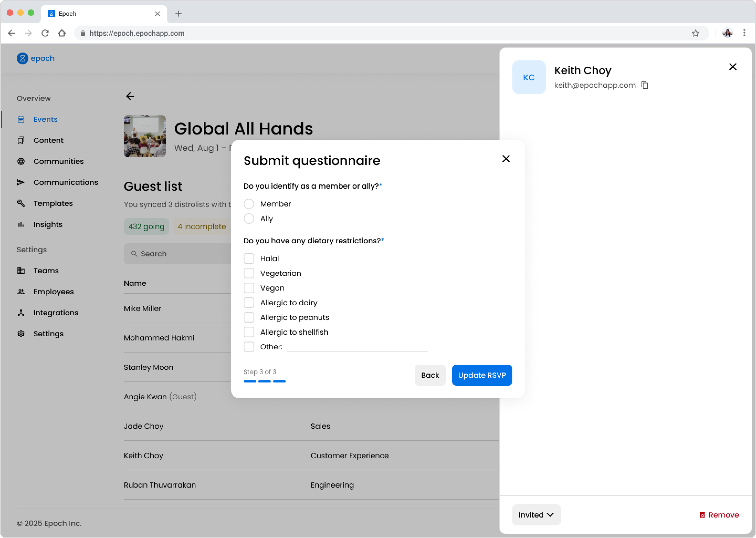
Task: Click the Communities globe icon
Action: [21, 161]
